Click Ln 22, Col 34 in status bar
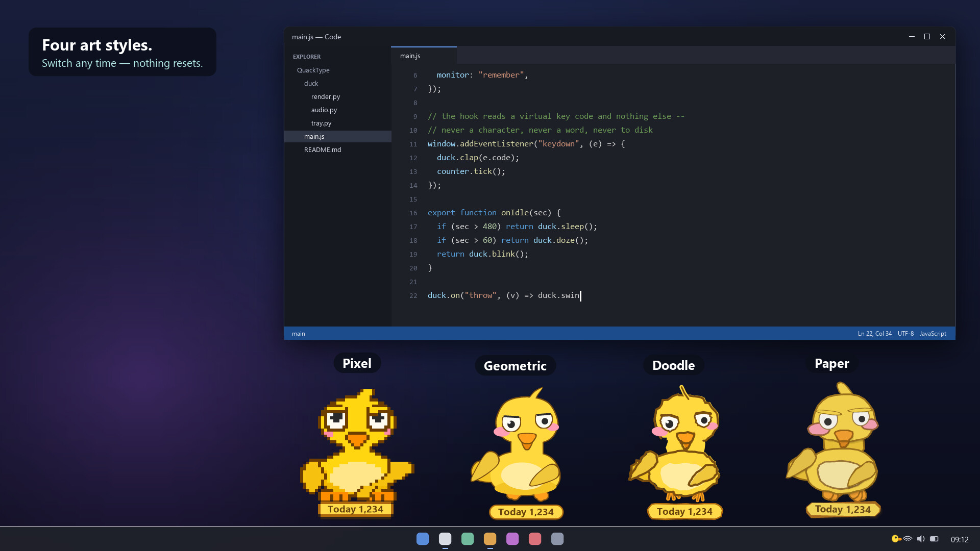This screenshot has height=551, width=980. point(874,334)
